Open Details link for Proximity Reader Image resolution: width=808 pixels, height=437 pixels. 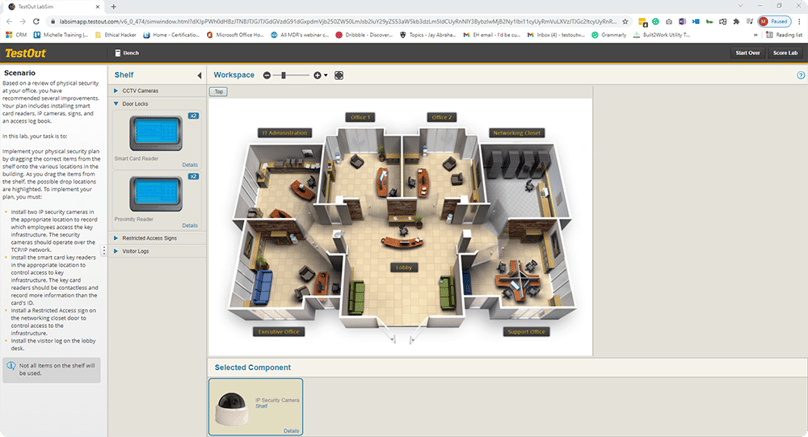190,226
